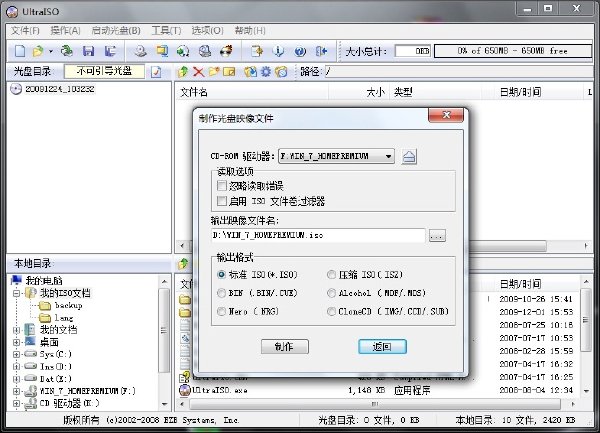
Task: Expand the 桌面 tree node
Action: pos(16,342)
